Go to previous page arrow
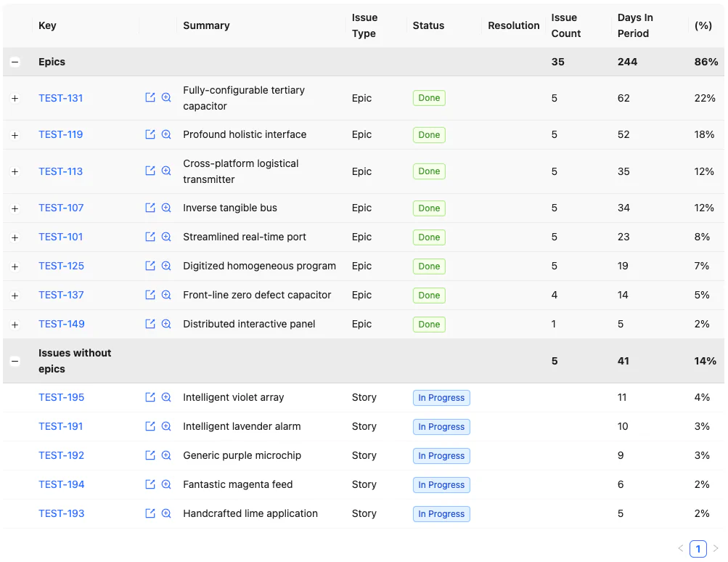728x562 pixels. point(681,548)
